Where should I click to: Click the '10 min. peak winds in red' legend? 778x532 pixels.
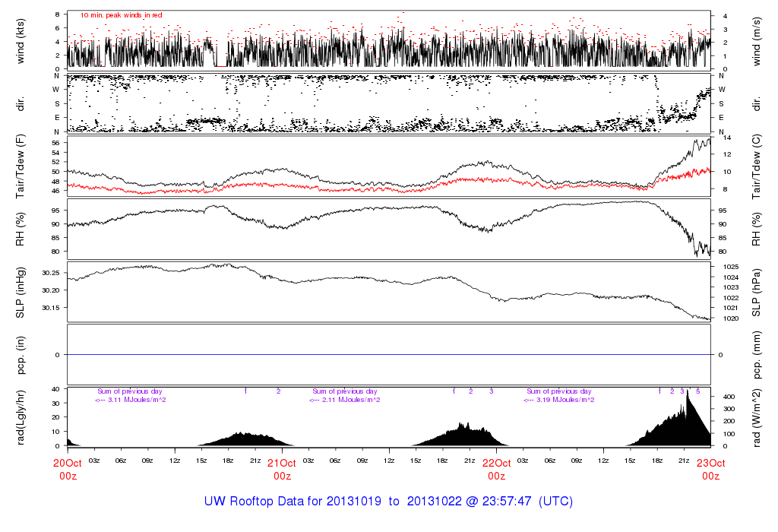click(x=122, y=15)
